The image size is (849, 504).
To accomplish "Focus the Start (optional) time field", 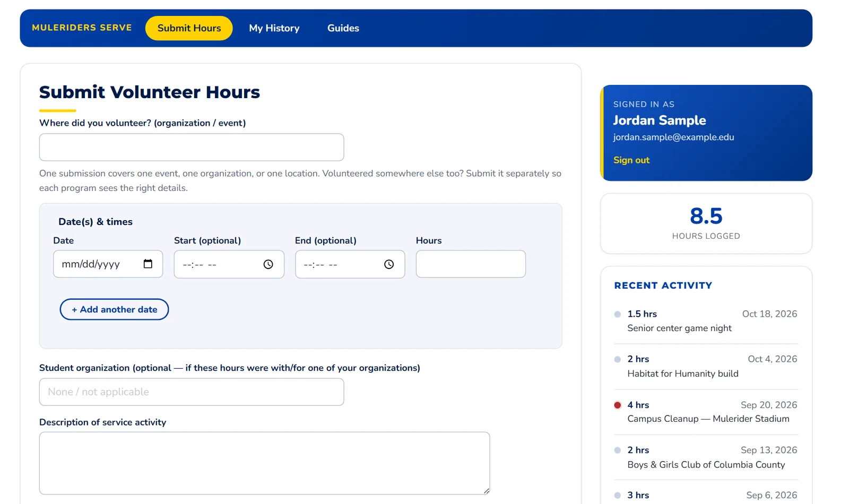I will click(229, 264).
